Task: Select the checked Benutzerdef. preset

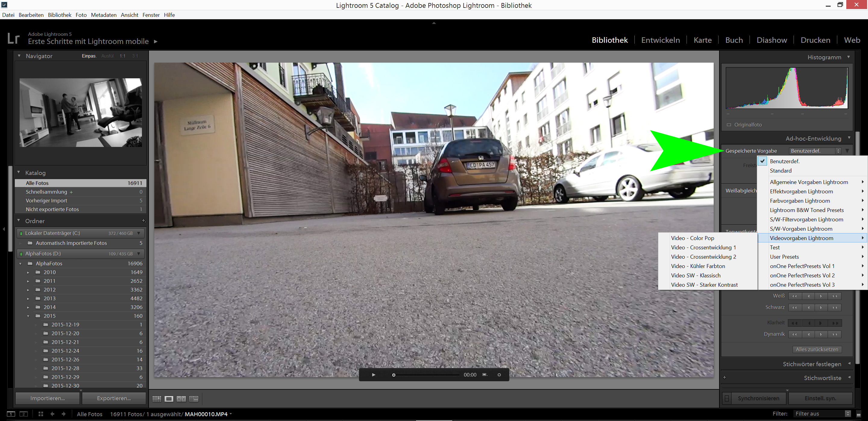Action: [x=785, y=161]
